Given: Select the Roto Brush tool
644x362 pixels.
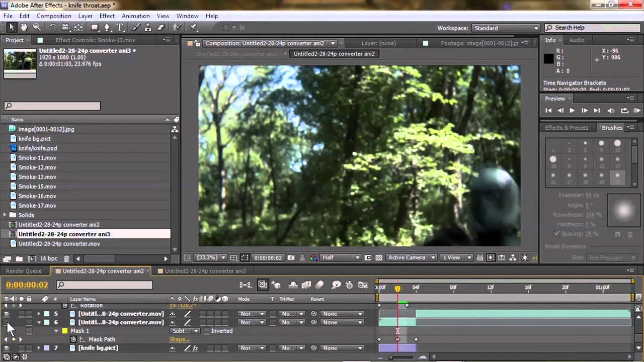Looking at the screenshot, I should 177,28.
